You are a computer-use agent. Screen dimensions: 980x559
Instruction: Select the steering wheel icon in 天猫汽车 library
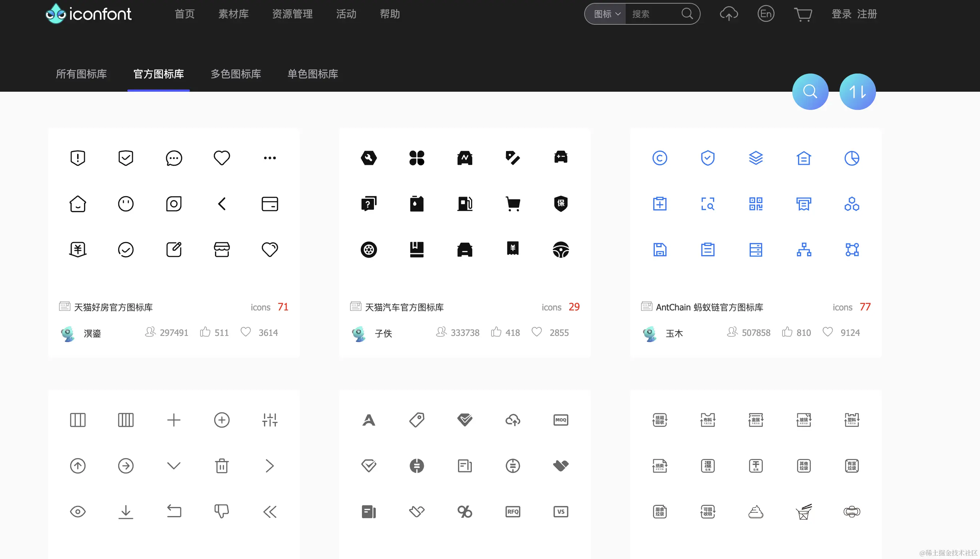coord(561,250)
